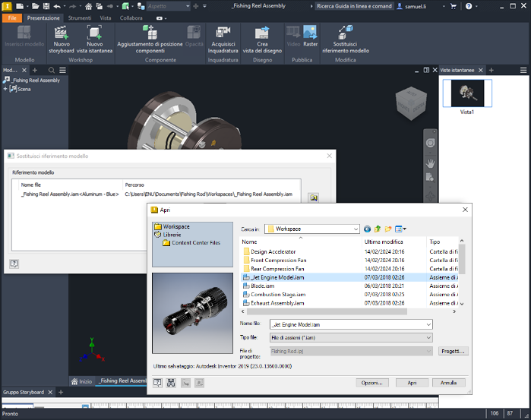Select the Rear Compression Fan folder
Screen dimensions: 531x420
tap(277, 269)
